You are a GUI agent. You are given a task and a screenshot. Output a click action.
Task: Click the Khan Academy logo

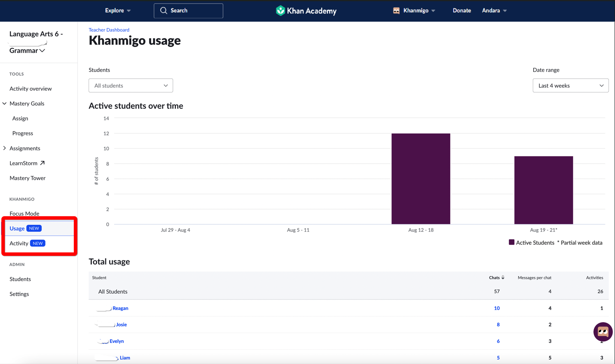coord(306,11)
